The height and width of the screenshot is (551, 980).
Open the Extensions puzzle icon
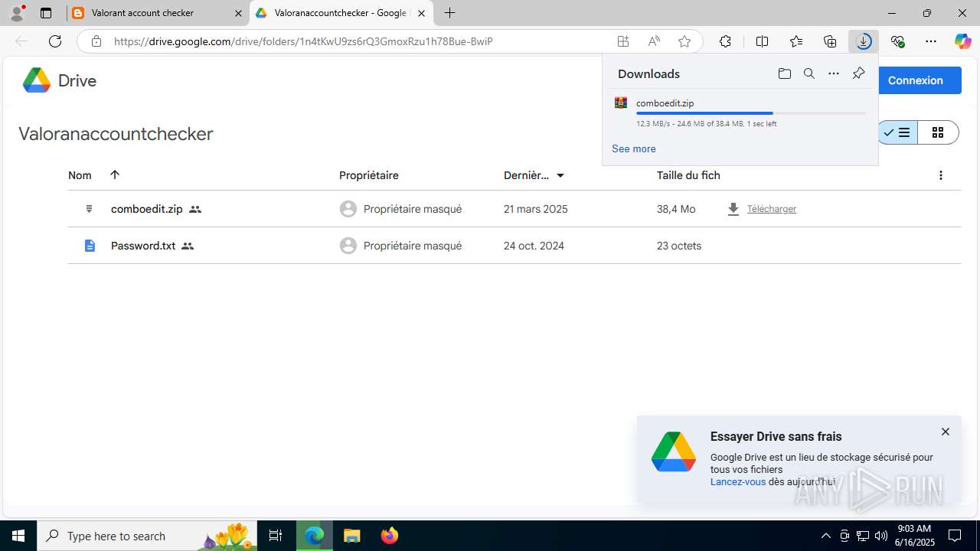click(725, 41)
